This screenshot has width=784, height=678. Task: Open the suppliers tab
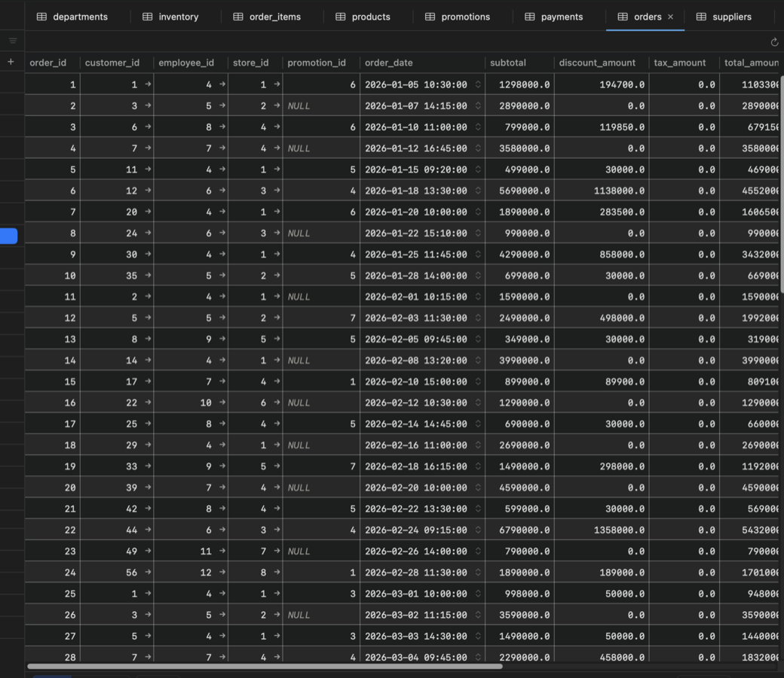pyautogui.click(x=724, y=17)
